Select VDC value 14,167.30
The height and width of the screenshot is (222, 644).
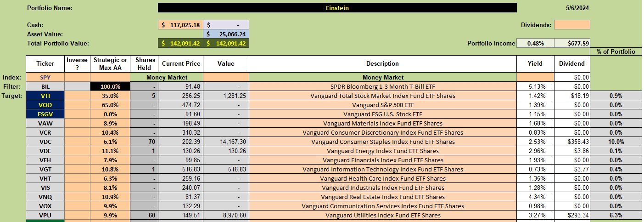coord(226,142)
